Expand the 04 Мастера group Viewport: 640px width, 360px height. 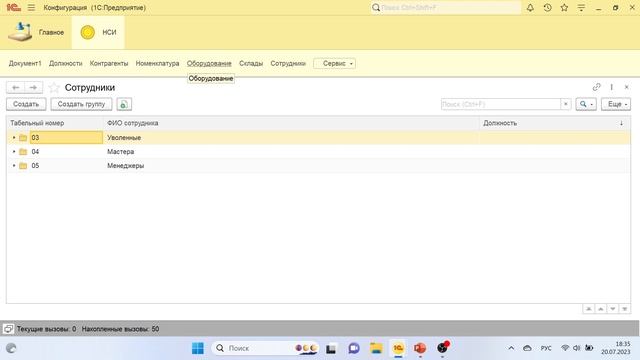click(x=14, y=151)
